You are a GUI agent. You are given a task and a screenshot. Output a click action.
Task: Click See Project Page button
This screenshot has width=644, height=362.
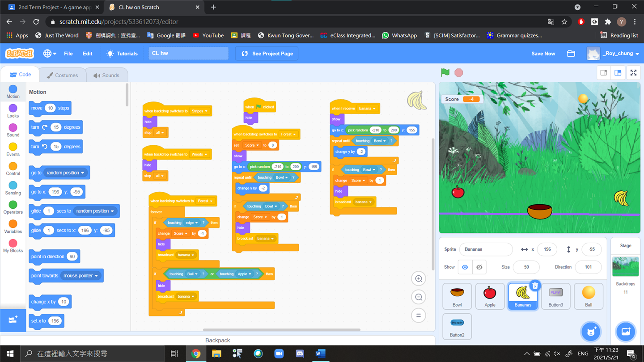(267, 54)
